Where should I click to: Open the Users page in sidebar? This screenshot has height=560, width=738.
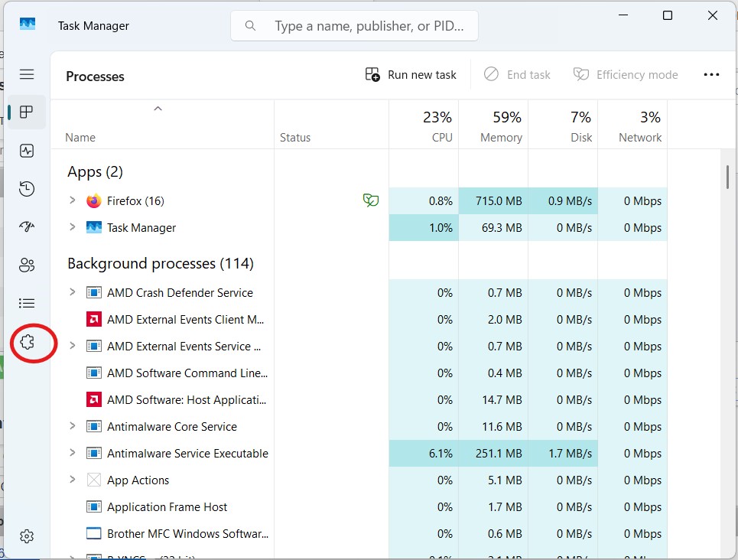(x=27, y=265)
